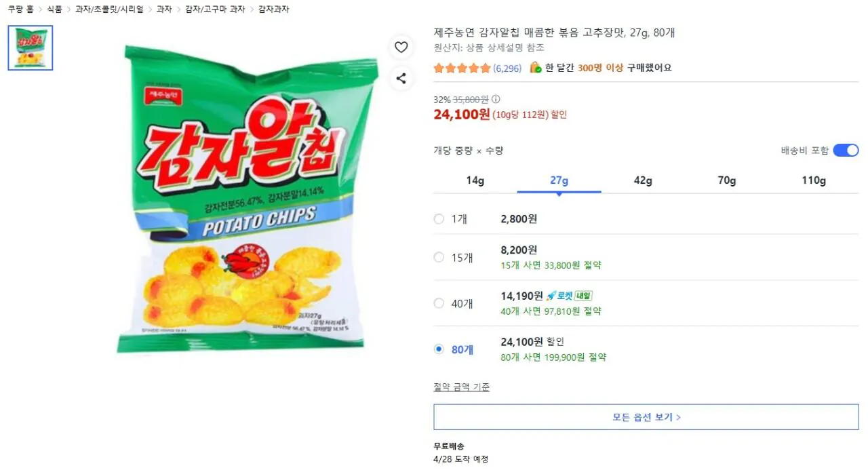Open the share options icon
868x470 pixels.
click(x=401, y=78)
